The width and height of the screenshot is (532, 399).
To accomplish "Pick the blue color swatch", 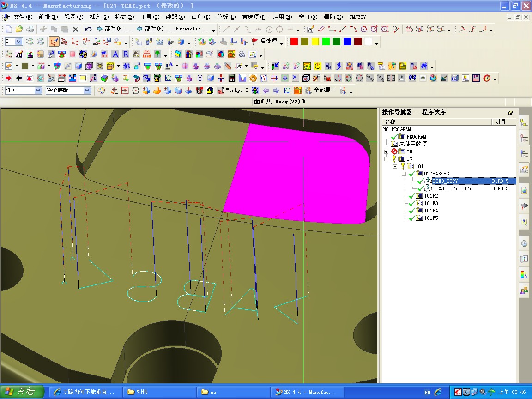I will point(347,42).
